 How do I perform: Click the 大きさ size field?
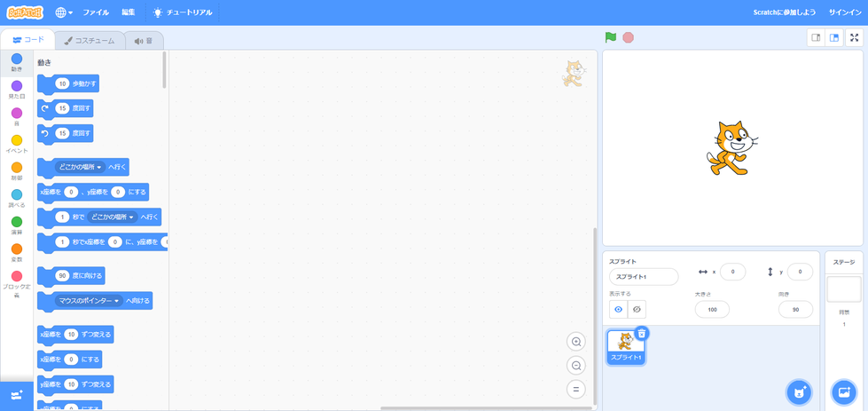(712, 310)
